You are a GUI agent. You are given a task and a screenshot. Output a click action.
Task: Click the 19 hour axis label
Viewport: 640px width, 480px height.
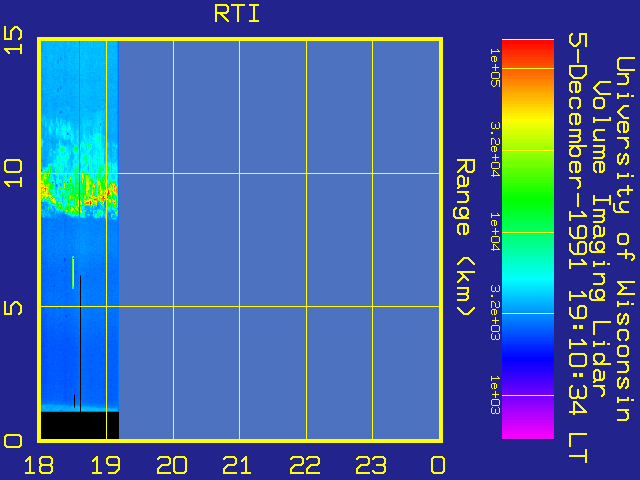coord(106,465)
